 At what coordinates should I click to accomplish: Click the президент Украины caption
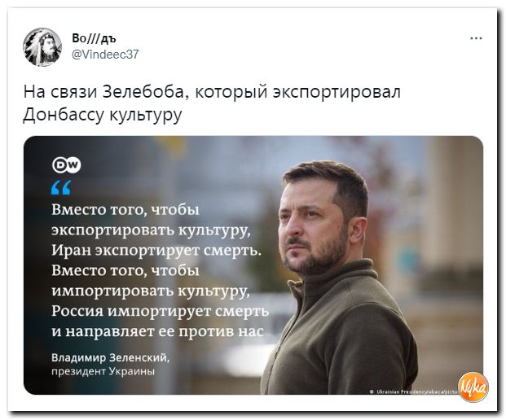(x=103, y=371)
